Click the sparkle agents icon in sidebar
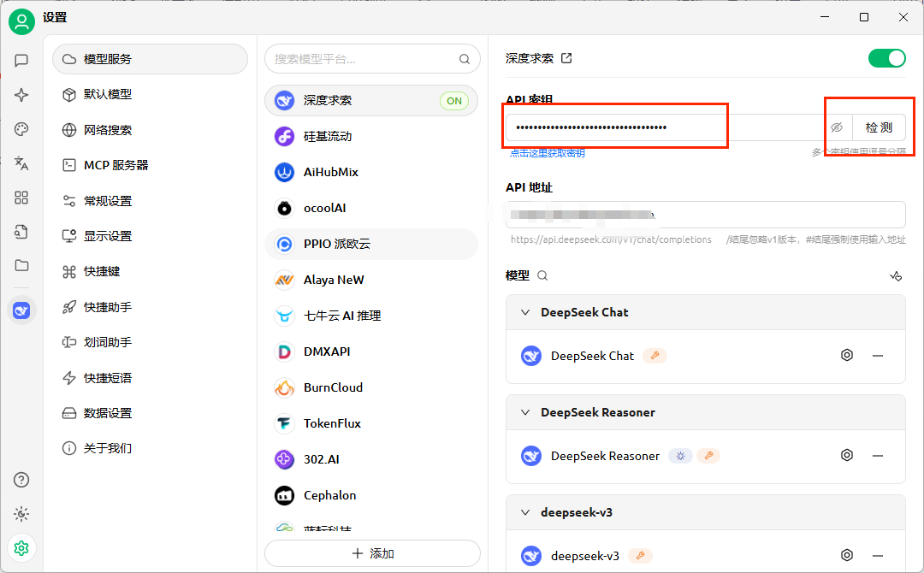Image resolution: width=924 pixels, height=573 pixels. 21,95
